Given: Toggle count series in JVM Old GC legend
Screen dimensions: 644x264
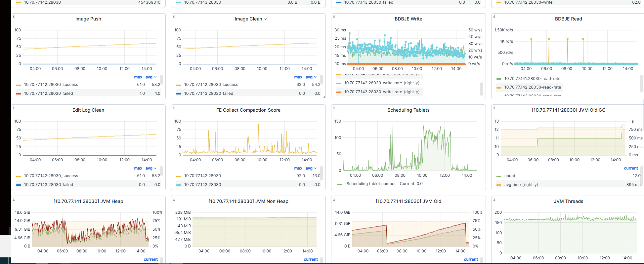Looking at the screenshot, I should coord(510,176).
